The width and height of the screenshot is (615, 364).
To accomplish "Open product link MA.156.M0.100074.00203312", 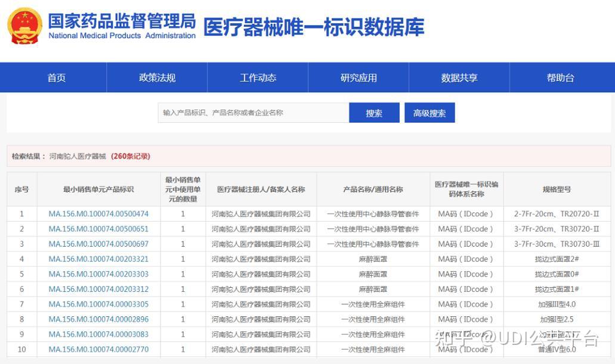I will point(98,289).
